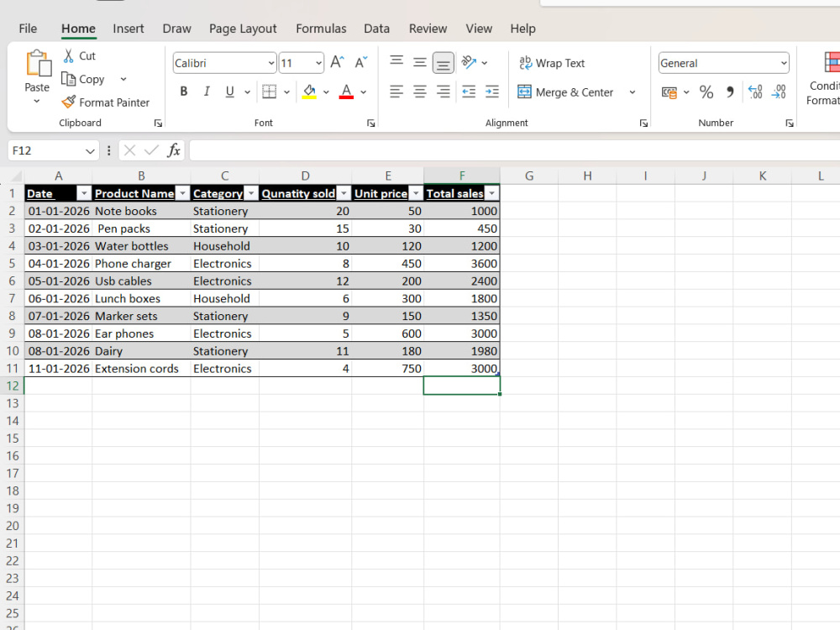Select row 15 header
Viewport: 840px width, 630px height.
[12, 438]
